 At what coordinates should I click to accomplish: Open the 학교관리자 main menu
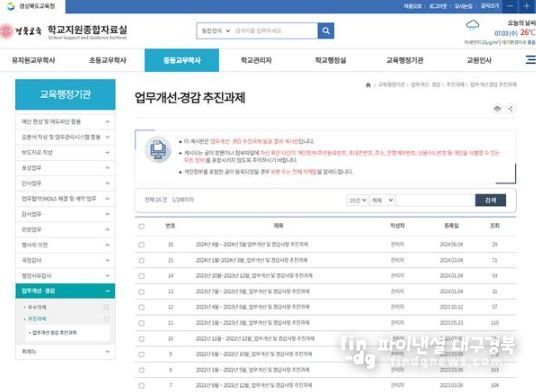[256, 60]
